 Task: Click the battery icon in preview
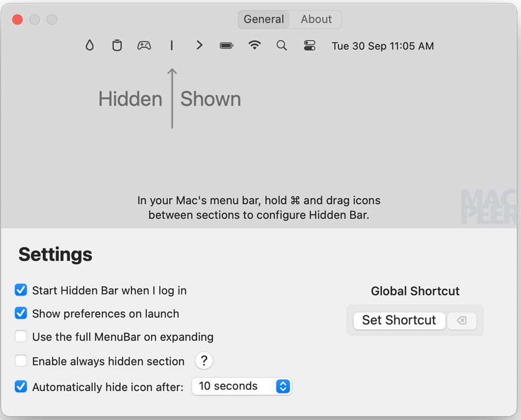tap(226, 46)
